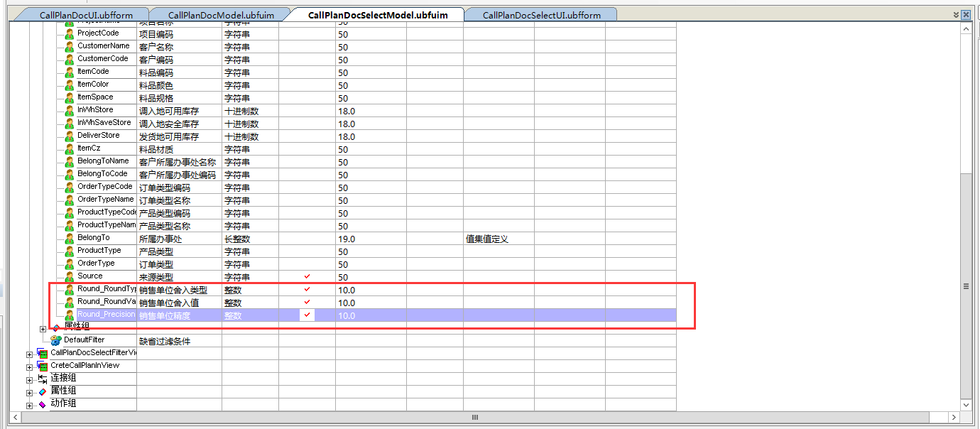The width and height of the screenshot is (980, 429).
Task: Click the DefaultFilter gears icon
Action: [x=56, y=340]
